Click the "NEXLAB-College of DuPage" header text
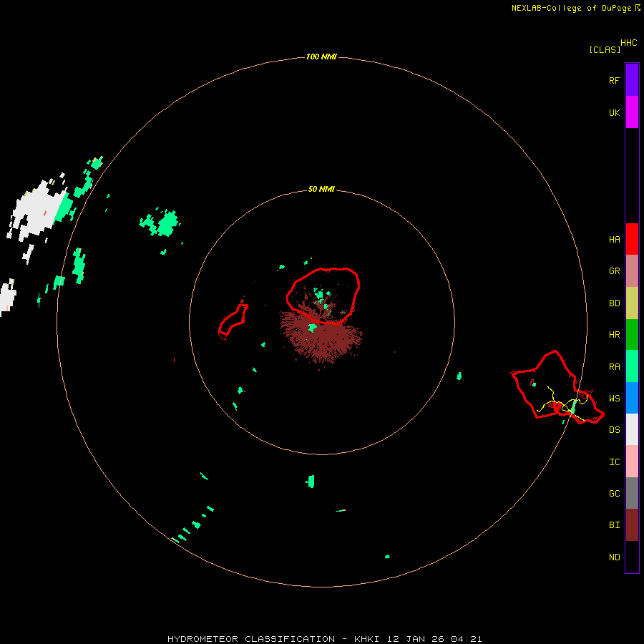 [571, 8]
